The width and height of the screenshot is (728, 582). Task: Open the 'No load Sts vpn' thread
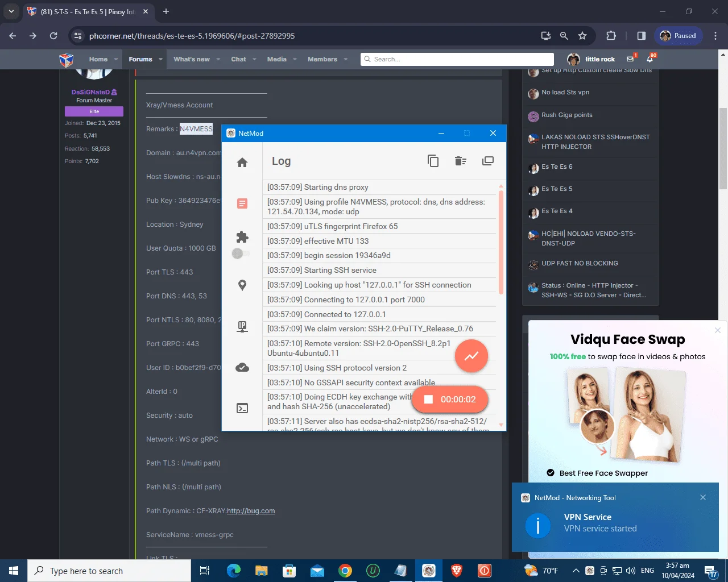coord(565,92)
